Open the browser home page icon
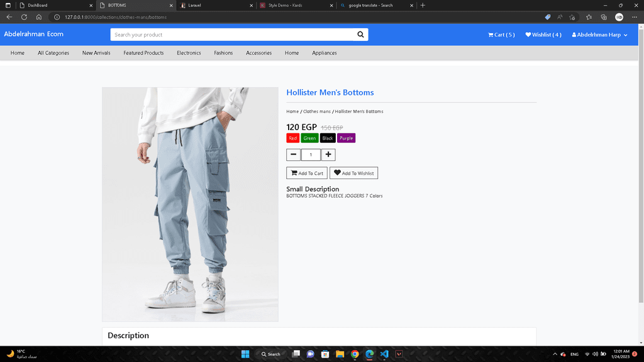Image resolution: width=644 pixels, height=362 pixels. 39,17
